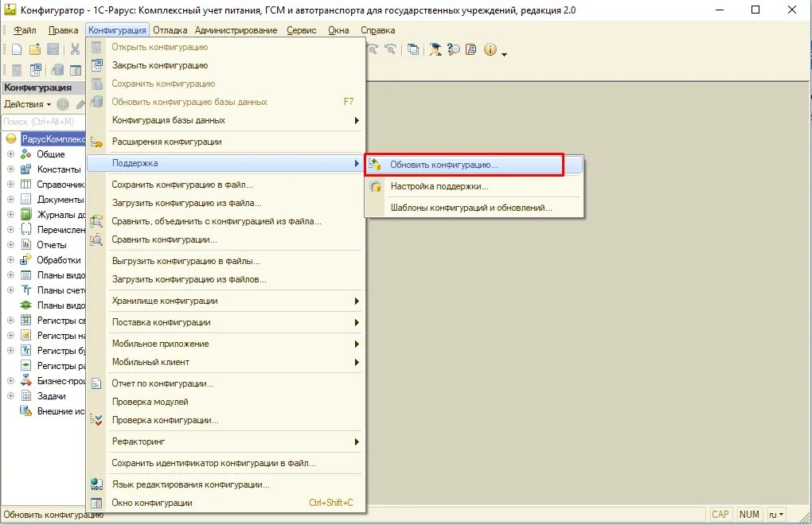Open the Рефакторинг submenu
Image resolution: width=812 pixels, height=525 pixels.
(226, 441)
